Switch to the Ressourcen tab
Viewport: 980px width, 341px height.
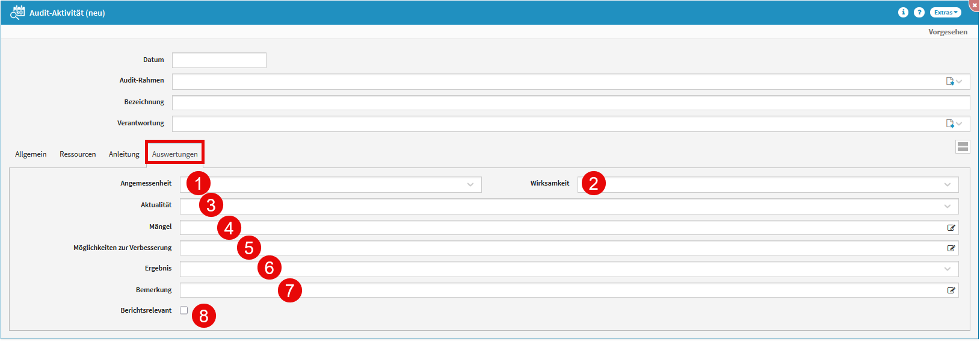tap(78, 154)
